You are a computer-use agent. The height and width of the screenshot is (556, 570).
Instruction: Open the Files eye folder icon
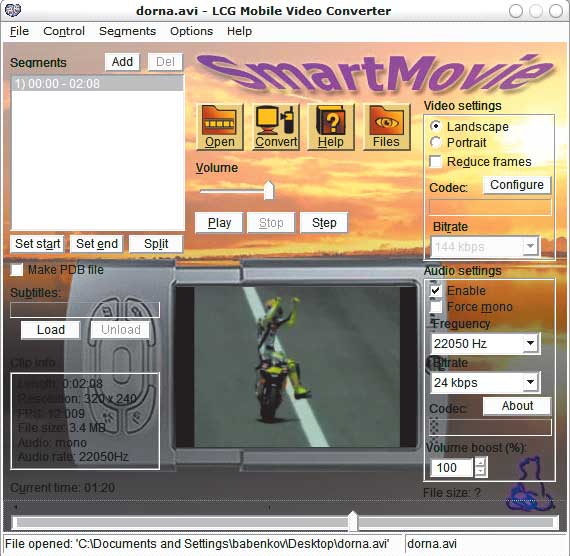pos(386,127)
